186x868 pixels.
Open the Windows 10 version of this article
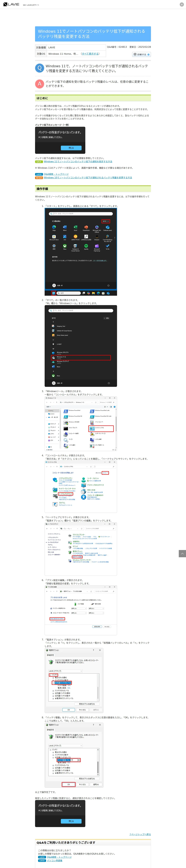(x=88, y=178)
